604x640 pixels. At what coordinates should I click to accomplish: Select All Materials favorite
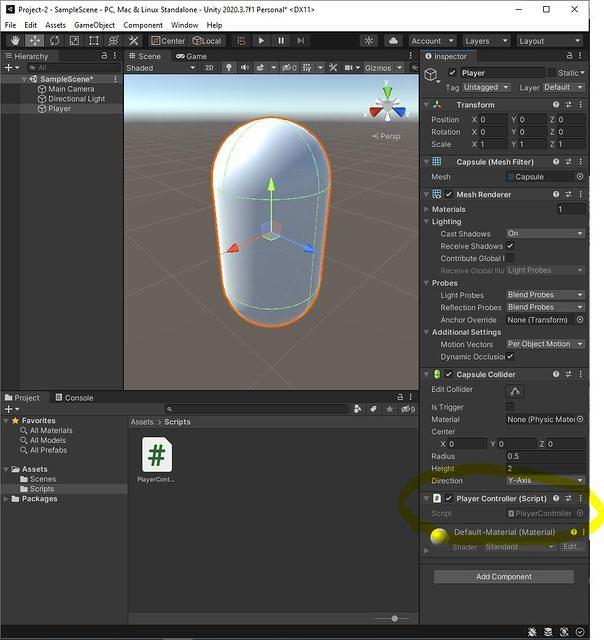tap(46, 430)
